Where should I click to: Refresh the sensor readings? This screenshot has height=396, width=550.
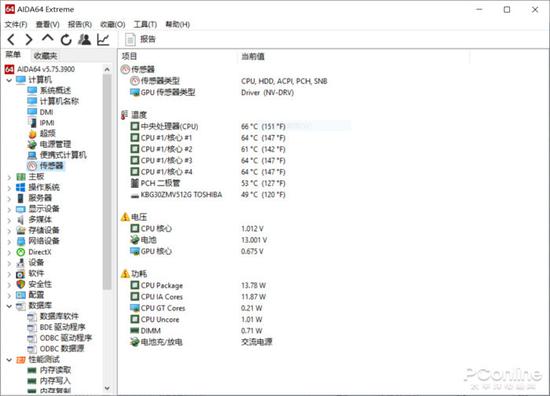click(66, 40)
